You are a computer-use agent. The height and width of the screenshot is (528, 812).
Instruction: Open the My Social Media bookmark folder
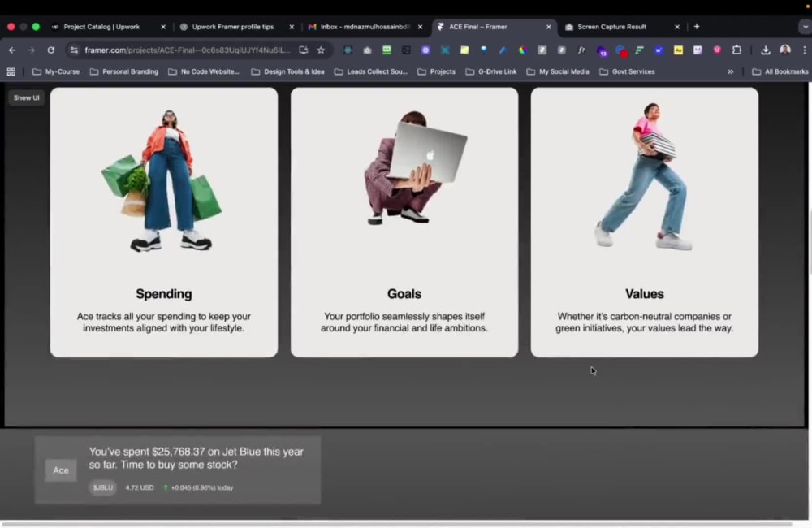point(558,72)
